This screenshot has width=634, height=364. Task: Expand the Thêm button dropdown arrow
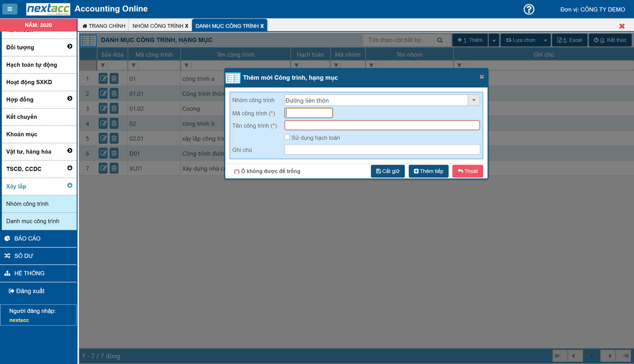click(x=494, y=40)
